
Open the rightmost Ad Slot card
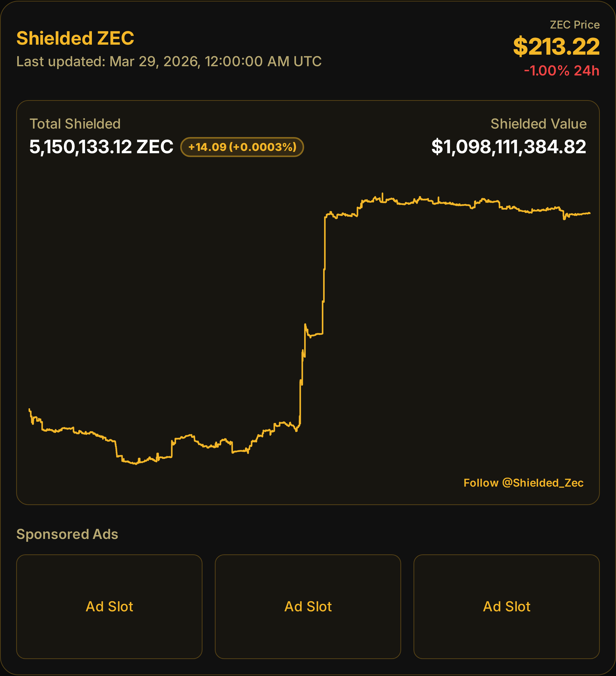point(506,607)
